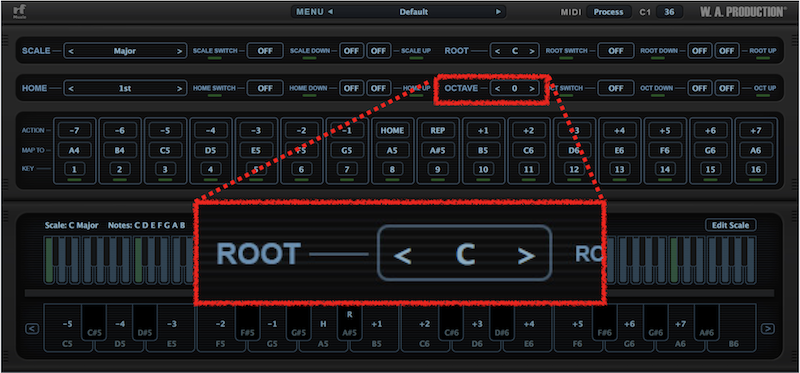Toggle the OCT UP OFF button

727,88
